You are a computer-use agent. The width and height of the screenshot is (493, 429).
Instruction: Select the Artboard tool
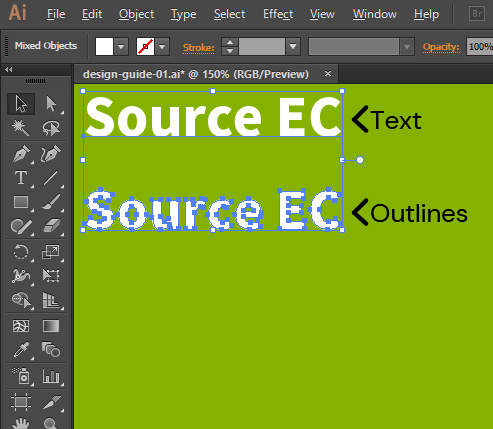tap(21, 402)
